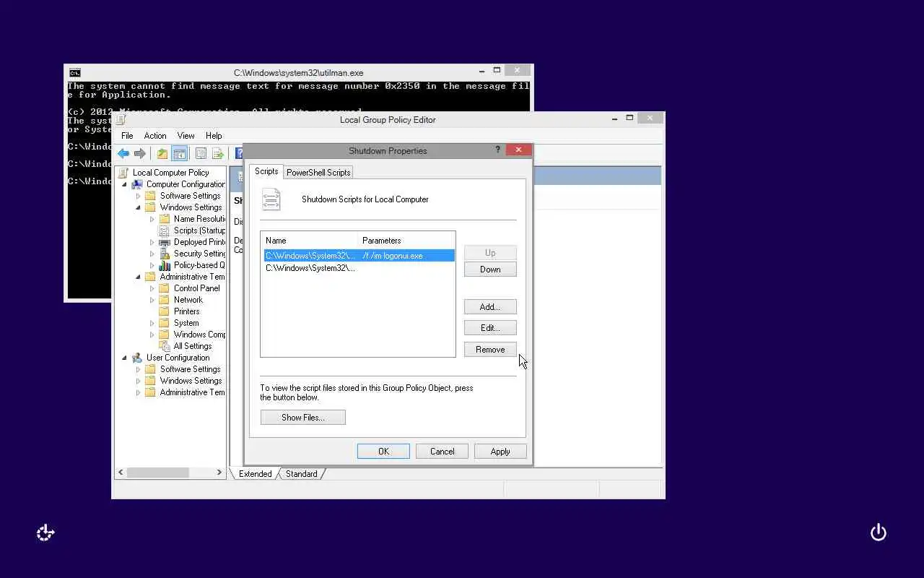This screenshot has height=578, width=924.
Task: Select the Security Settings tree node
Action: click(x=199, y=254)
